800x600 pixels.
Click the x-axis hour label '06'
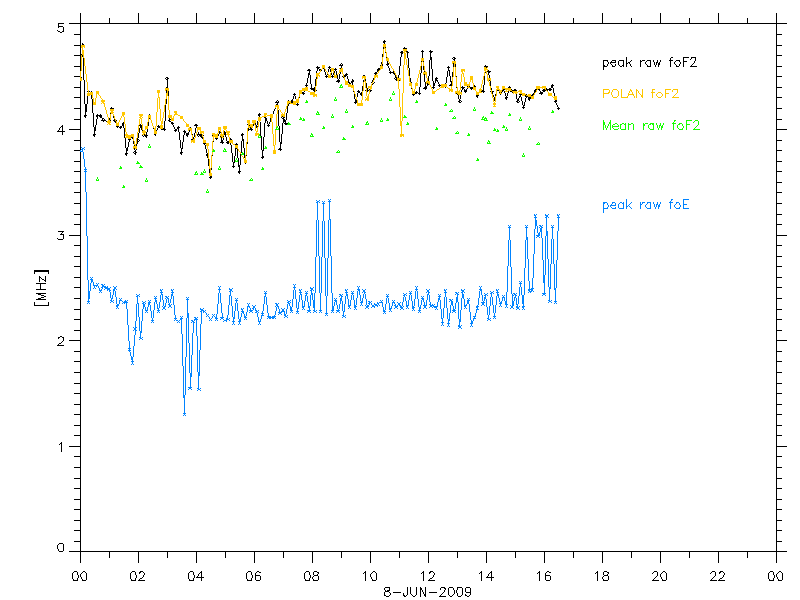click(x=254, y=577)
